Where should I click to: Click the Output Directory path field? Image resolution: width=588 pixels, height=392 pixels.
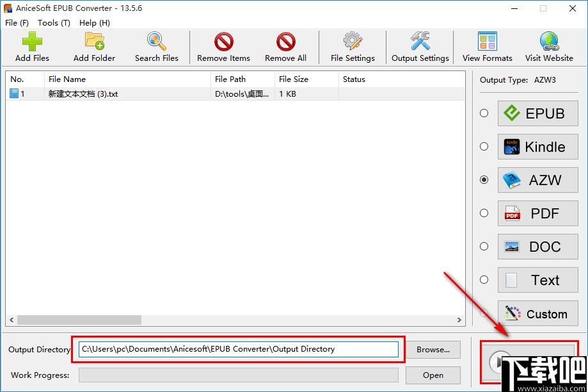click(x=239, y=349)
